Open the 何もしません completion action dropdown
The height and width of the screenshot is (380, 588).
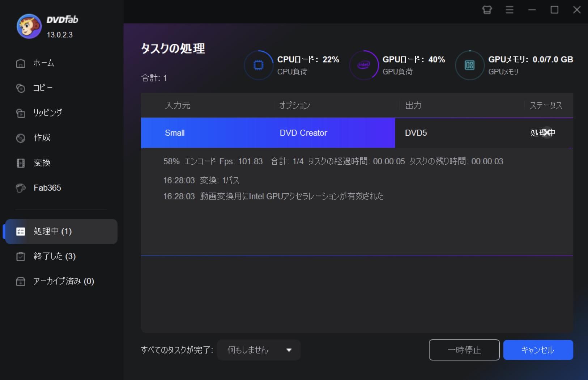(x=259, y=350)
